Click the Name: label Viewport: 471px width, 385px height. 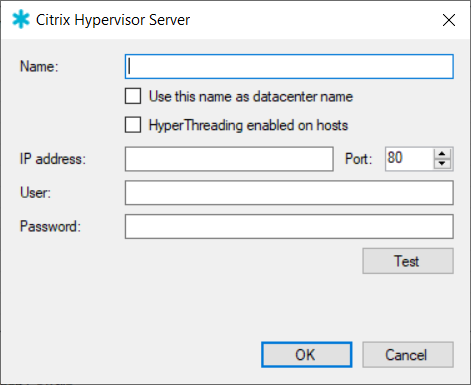[x=39, y=66]
